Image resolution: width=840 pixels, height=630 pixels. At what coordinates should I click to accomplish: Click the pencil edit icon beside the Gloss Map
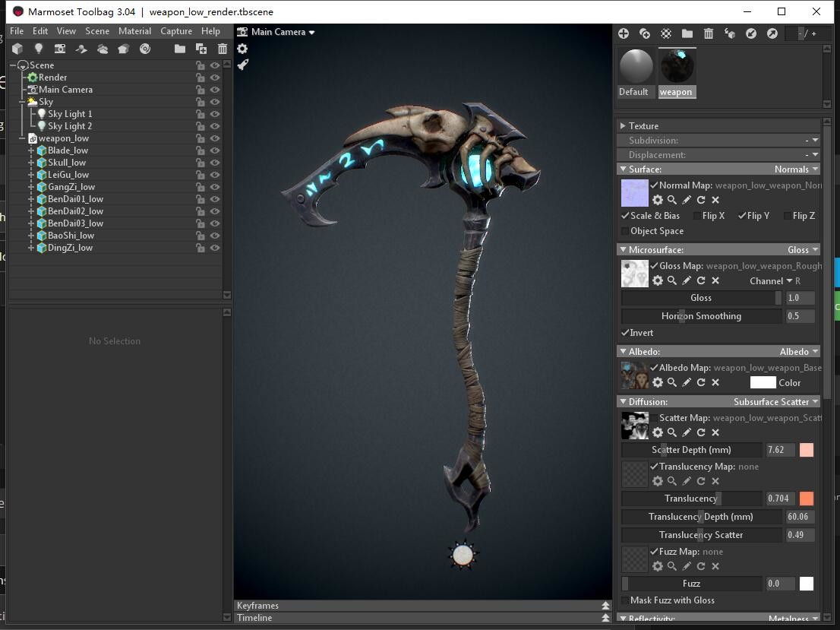[x=687, y=280]
